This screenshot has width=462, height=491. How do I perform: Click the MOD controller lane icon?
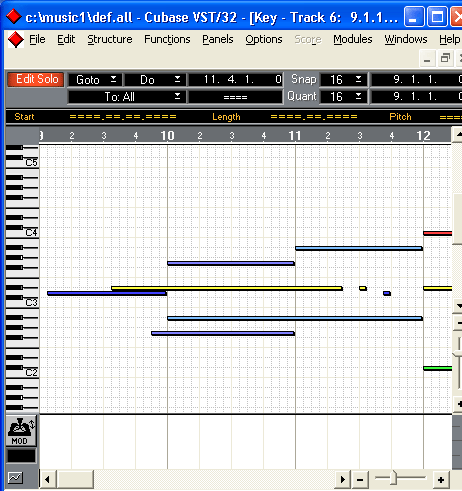coord(21,431)
